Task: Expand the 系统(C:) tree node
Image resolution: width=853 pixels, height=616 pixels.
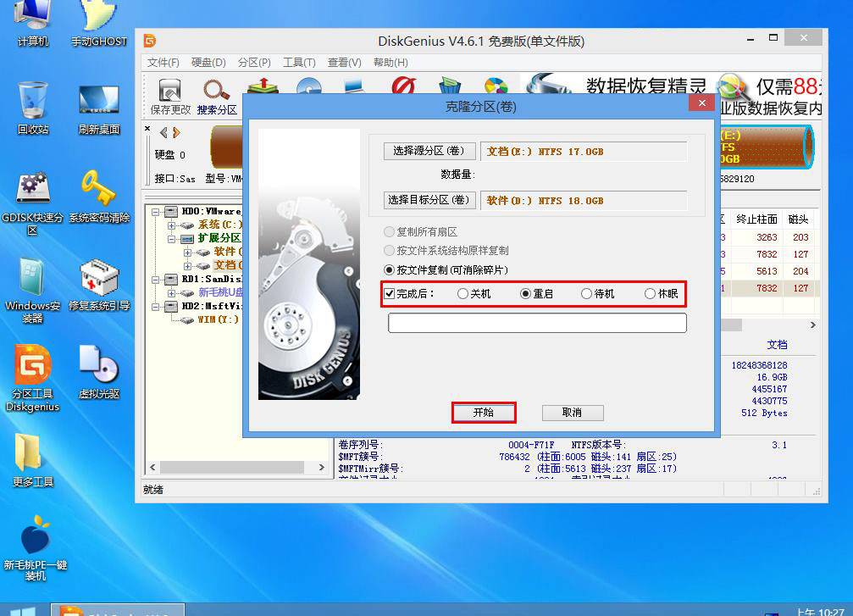Action: pyautogui.click(x=171, y=225)
